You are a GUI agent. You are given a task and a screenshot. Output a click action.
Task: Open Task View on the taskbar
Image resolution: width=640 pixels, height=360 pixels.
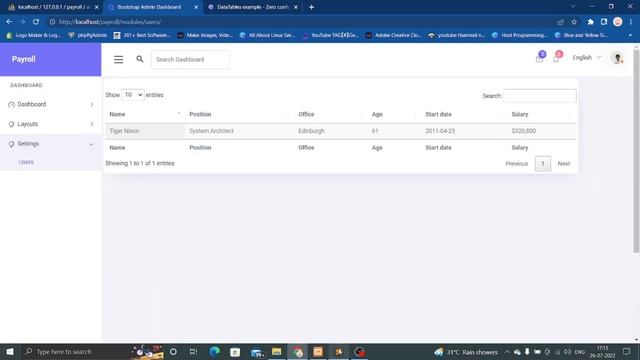193,351
